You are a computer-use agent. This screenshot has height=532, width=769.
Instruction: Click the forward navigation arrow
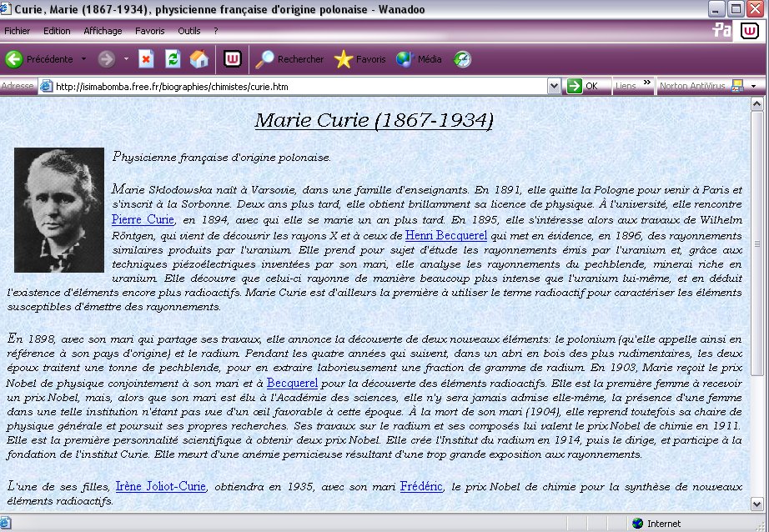(106, 59)
